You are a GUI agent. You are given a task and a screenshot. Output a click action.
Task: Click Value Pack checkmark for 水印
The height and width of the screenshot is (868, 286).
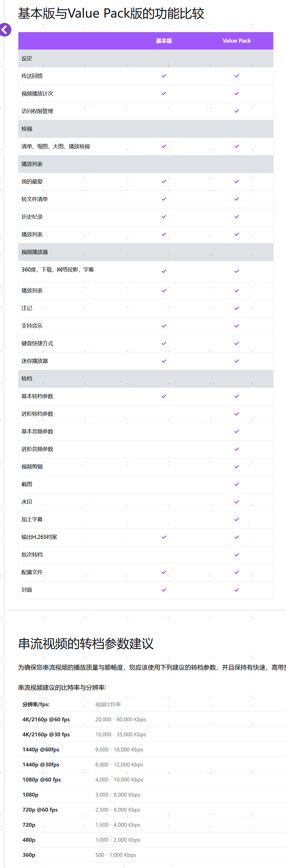click(237, 502)
